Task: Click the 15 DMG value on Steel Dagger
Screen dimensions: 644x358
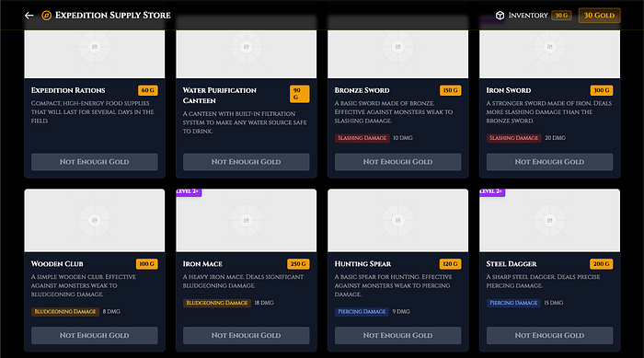Action: click(x=554, y=303)
